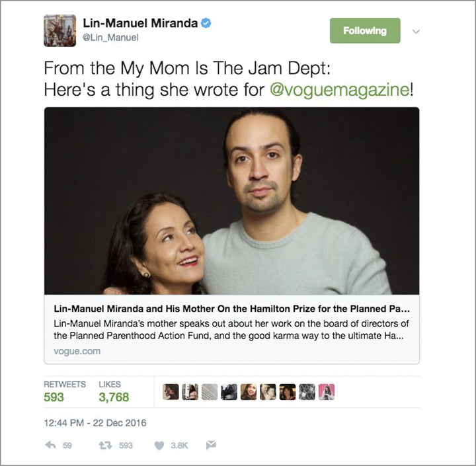This screenshot has height=466, width=476.
Task: Click the retweet icon below the tweet
Action: [x=105, y=446]
